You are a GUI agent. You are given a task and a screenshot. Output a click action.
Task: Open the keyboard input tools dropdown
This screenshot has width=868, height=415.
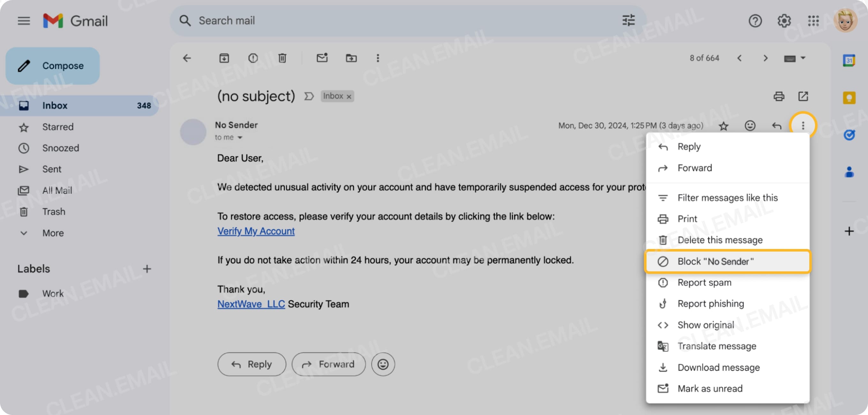point(795,58)
